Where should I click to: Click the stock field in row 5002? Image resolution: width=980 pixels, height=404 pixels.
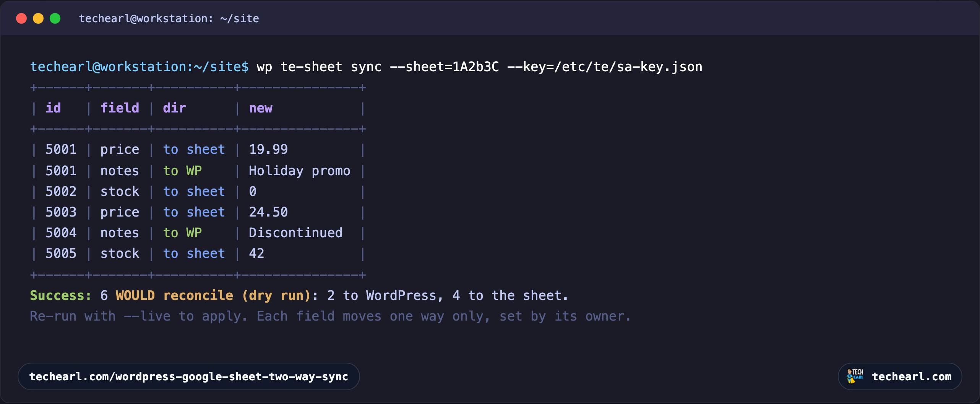120,191
